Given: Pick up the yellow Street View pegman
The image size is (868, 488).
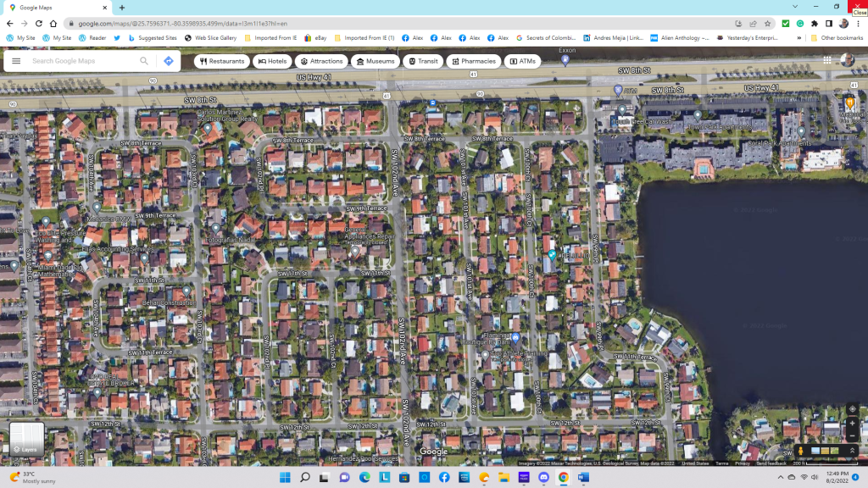Looking at the screenshot, I should tap(801, 451).
